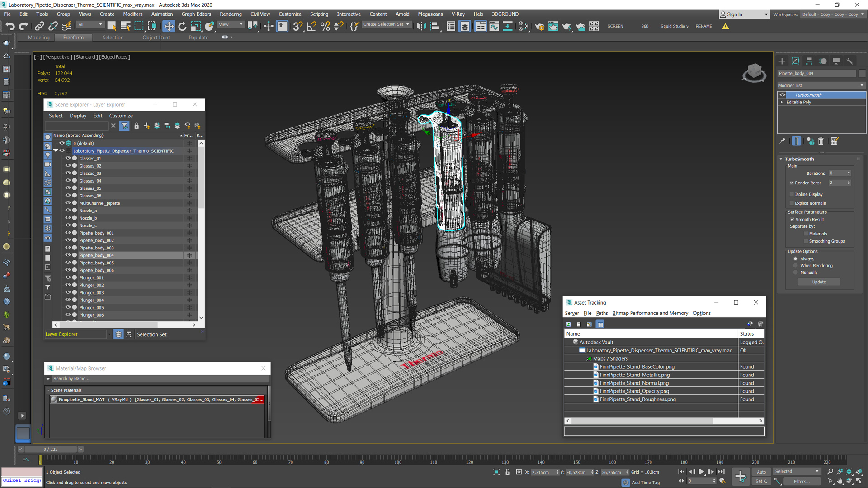The height and width of the screenshot is (488, 868).
Task: Expand the Editable Poly modifier entry
Action: click(x=782, y=102)
